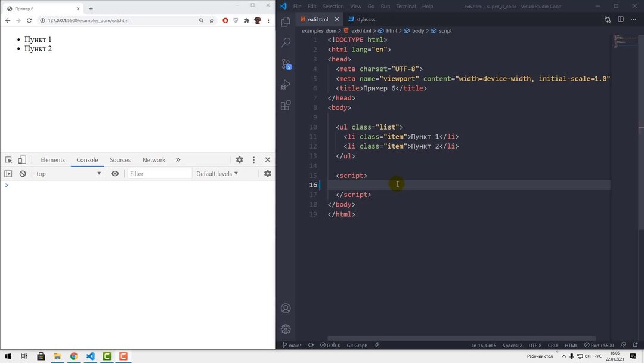Toggle the DevTools device toolbar

[x=22, y=160]
